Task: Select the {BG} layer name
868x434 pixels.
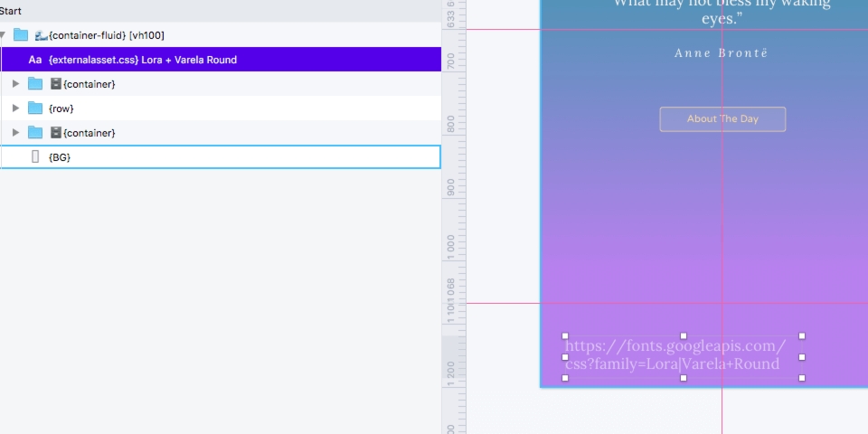Action: click(60, 157)
